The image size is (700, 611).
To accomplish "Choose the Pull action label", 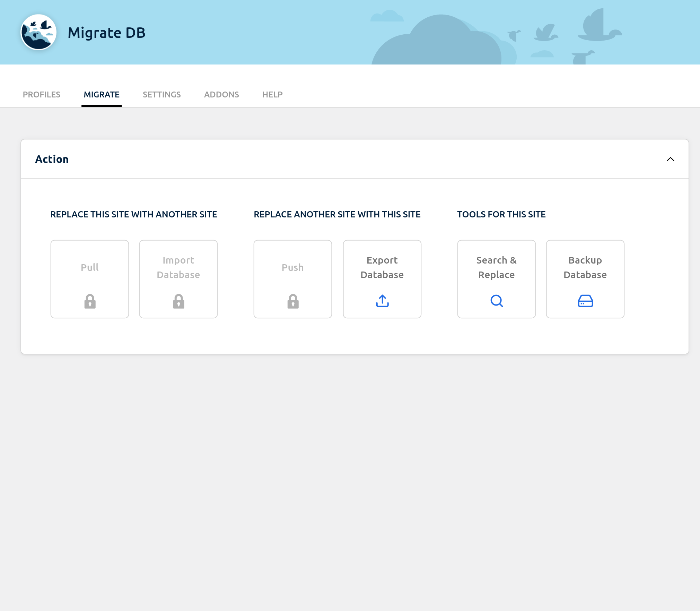I will coord(90,267).
